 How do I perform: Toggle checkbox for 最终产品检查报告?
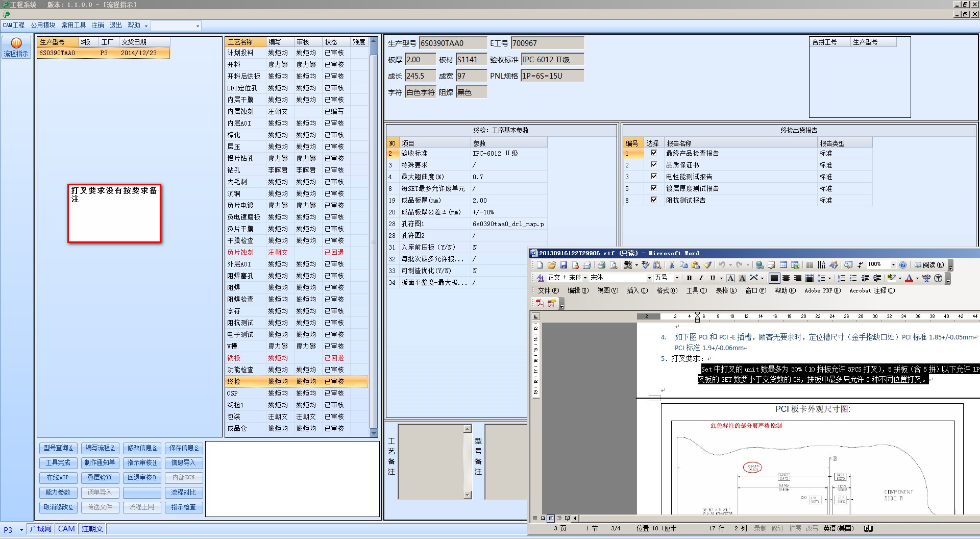653,153
